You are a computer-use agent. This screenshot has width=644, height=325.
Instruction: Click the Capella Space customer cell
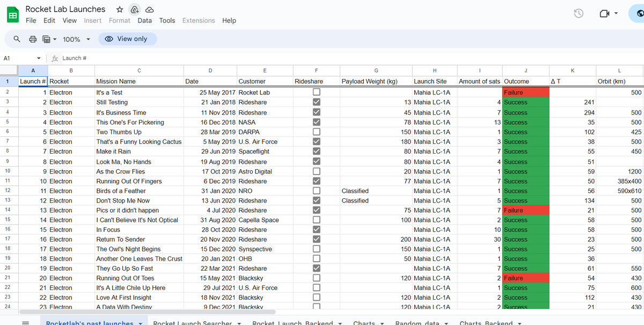point(265,220)
